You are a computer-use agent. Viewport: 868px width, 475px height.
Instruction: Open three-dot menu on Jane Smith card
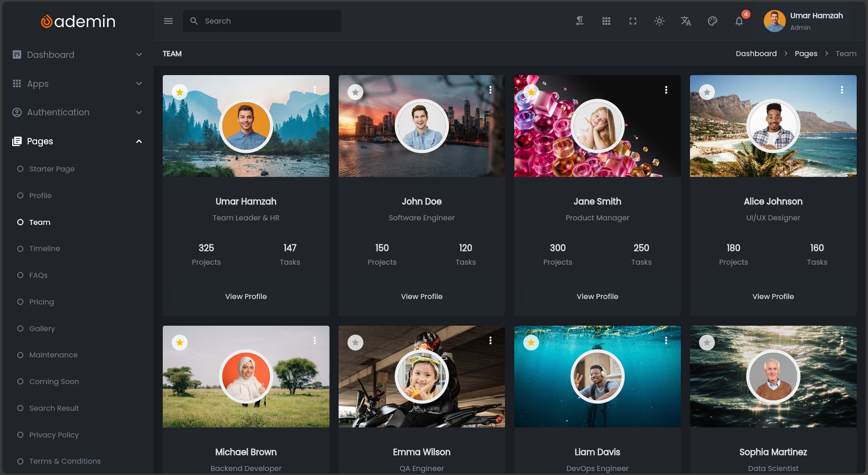666,90
